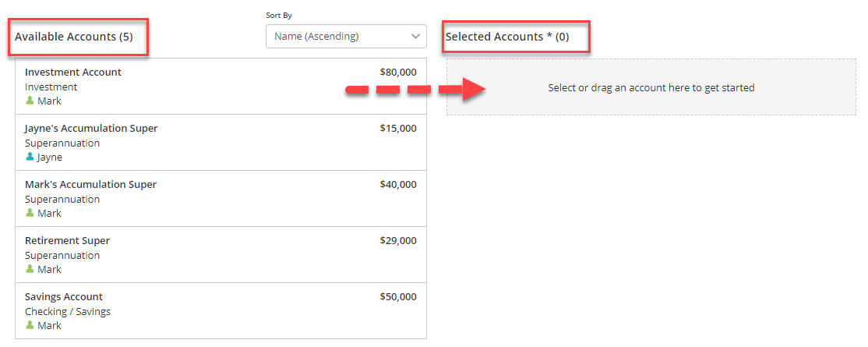Click the Sort By chevron arrow
Screen dimensions: 868x347
click(x=415, y=37)
